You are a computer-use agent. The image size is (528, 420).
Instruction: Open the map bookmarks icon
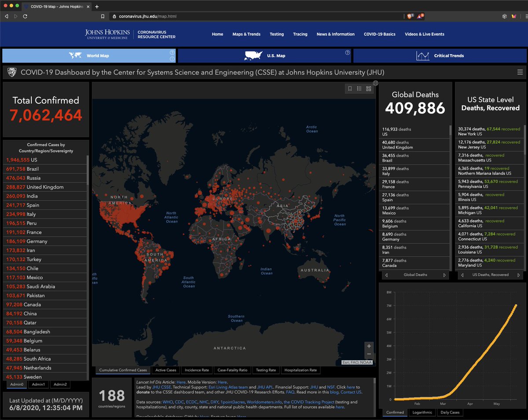pyautogui.click(x=350, y=88)
